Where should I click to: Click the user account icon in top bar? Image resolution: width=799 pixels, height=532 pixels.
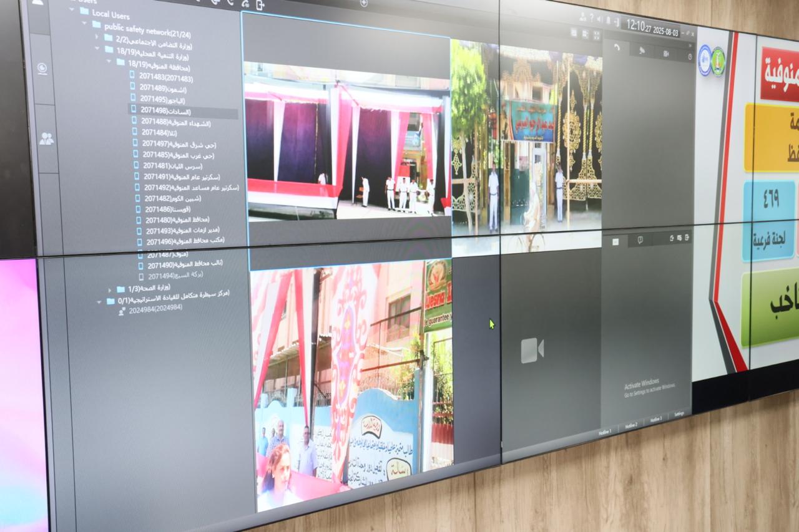(583, 17)
